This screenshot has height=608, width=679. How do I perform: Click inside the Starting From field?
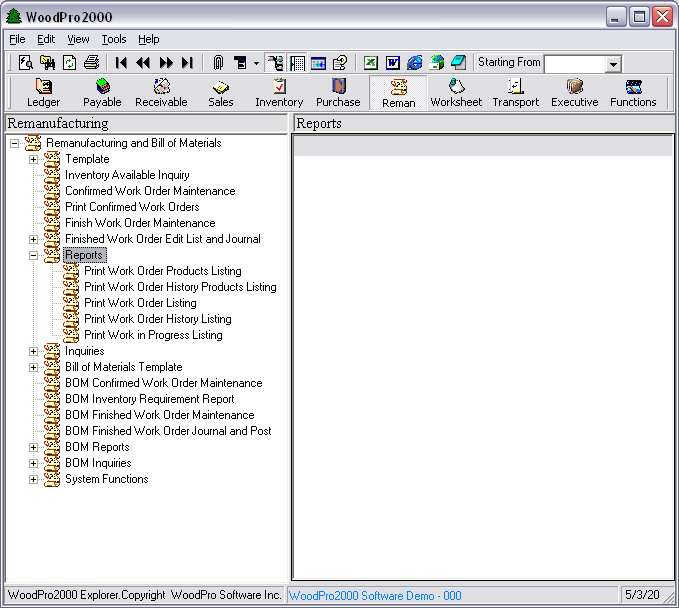[575, 65]
